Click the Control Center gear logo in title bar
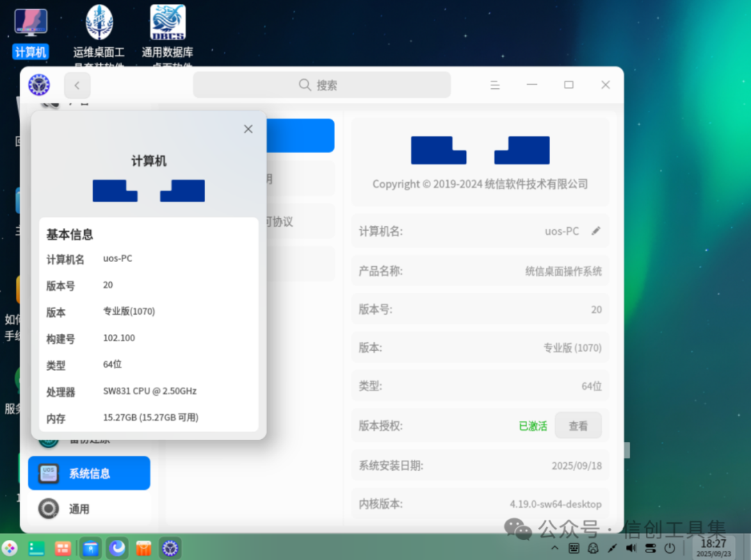The image size is (751, 560). [39, 85]
